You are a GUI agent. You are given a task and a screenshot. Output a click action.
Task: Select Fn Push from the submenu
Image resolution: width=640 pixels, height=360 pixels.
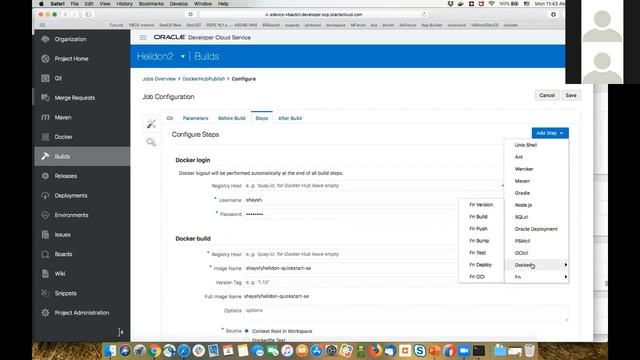[481, 229]
